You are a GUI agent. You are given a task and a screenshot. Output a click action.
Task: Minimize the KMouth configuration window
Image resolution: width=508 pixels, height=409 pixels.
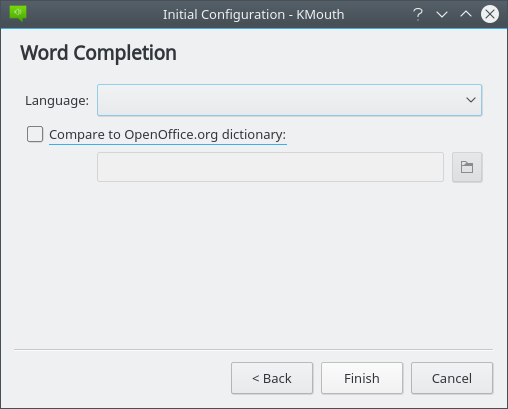tap(442, 14)
